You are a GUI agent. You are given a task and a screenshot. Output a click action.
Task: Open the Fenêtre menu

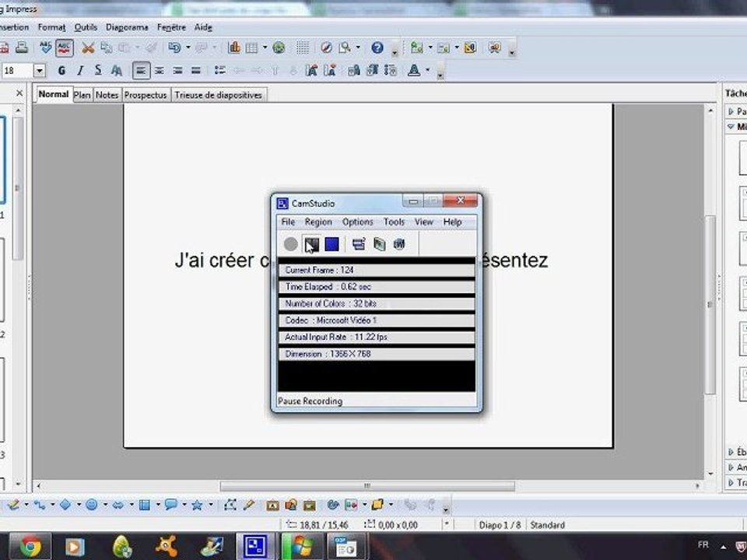tap(171, 28)
